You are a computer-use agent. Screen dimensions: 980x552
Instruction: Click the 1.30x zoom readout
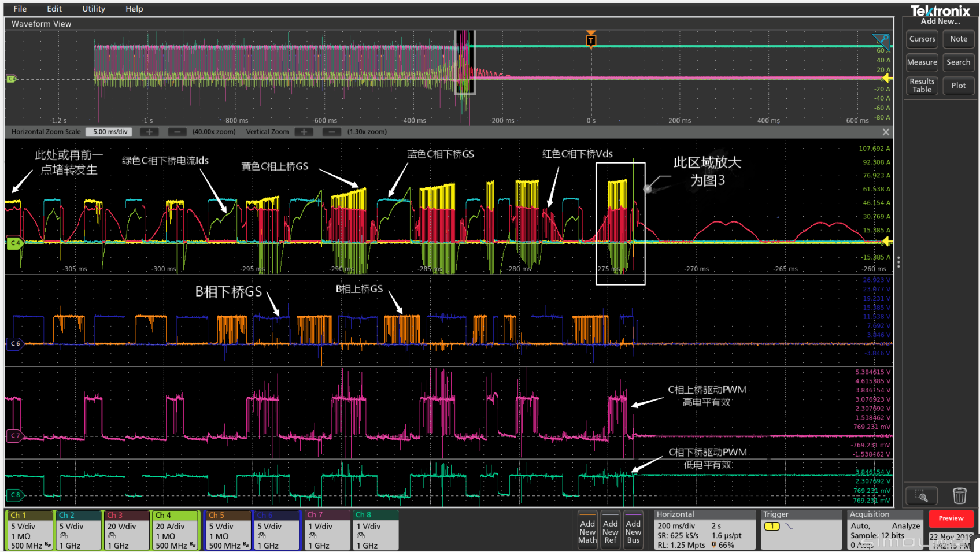coord(367,132)
